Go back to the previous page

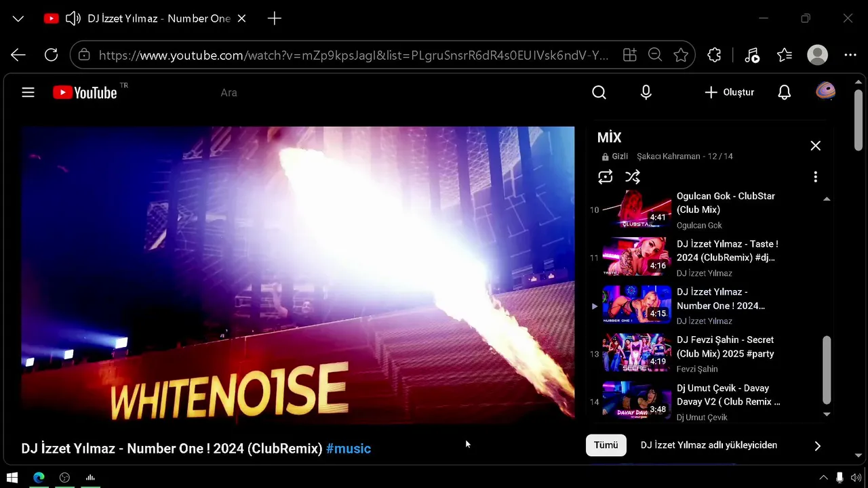(18, 56)
